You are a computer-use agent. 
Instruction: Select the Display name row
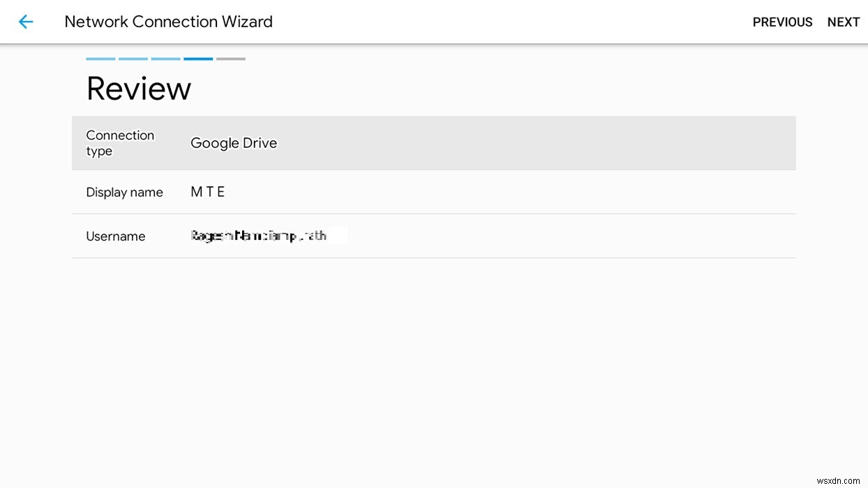[433, 192]
